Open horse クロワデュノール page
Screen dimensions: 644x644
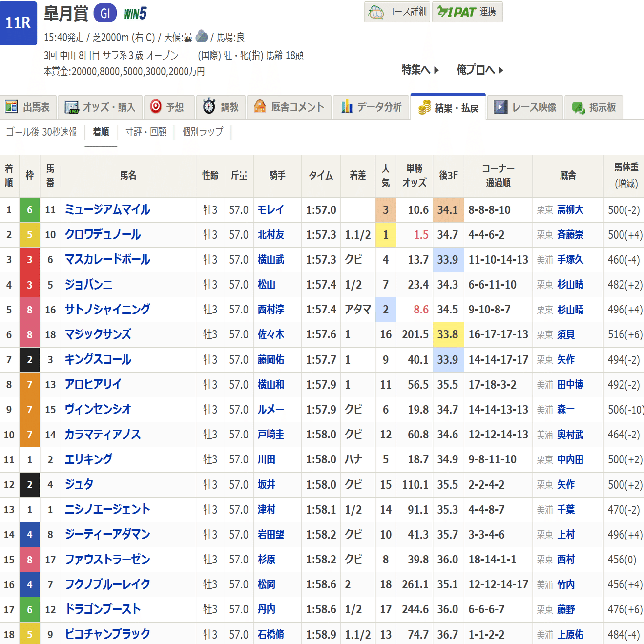pyautogui.click(x=103, y=234)
